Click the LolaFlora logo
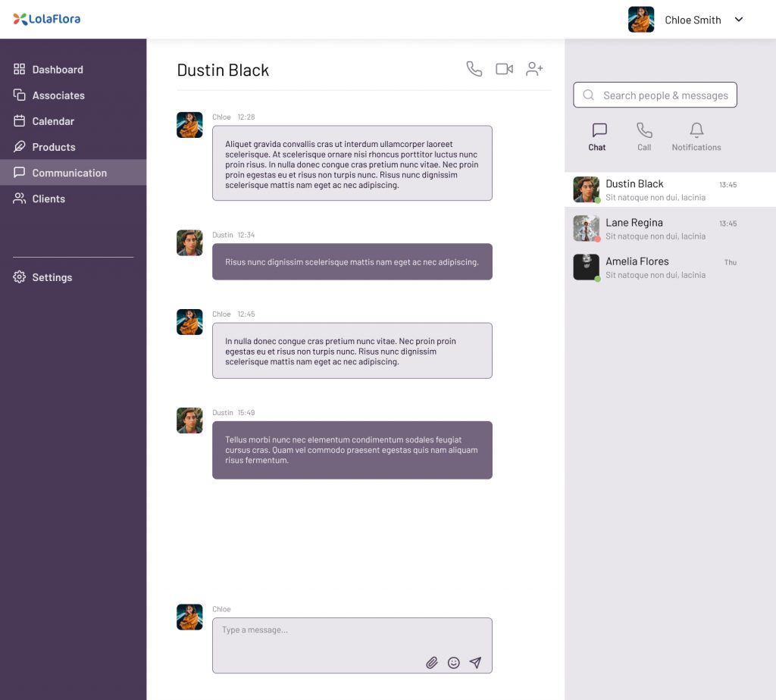 (x=47, y=19)
